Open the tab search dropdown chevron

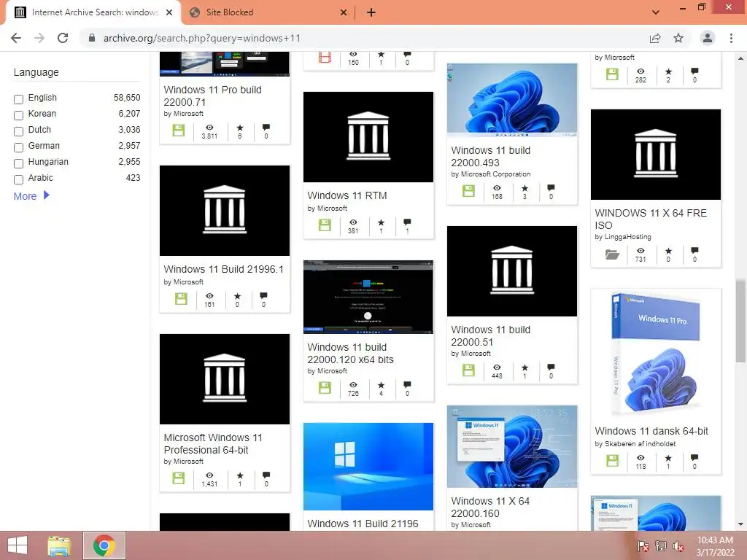click(656, 12)
